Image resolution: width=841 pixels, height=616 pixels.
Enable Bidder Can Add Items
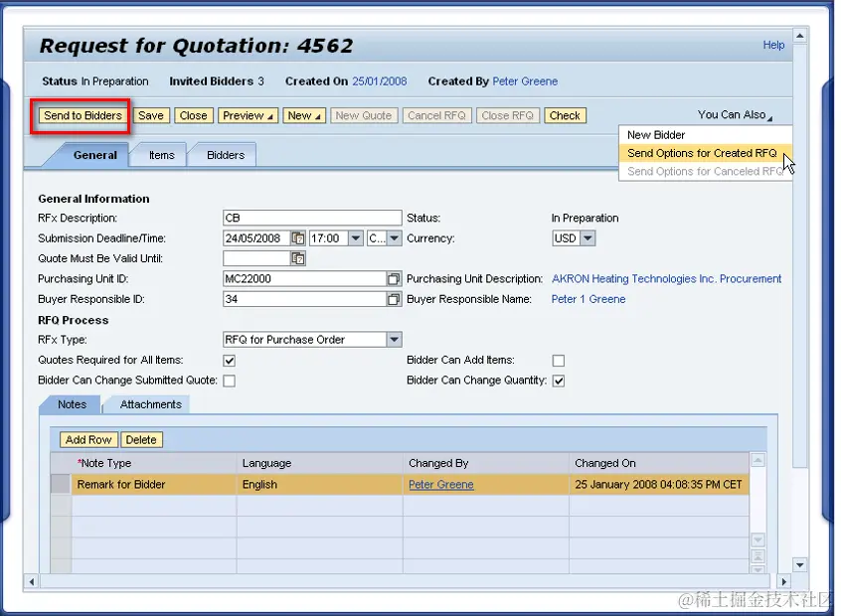pyautogui.click(x=559, y=361)
